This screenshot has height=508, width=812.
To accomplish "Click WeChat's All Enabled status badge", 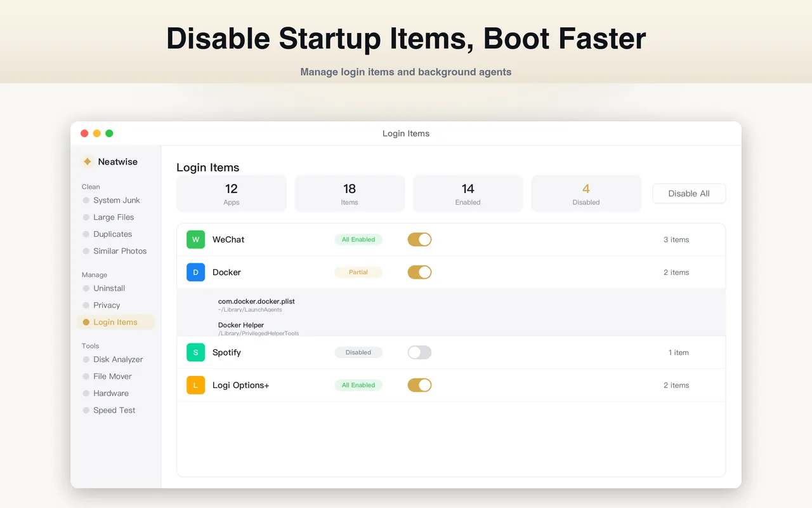I will click(x=358, y=239).
